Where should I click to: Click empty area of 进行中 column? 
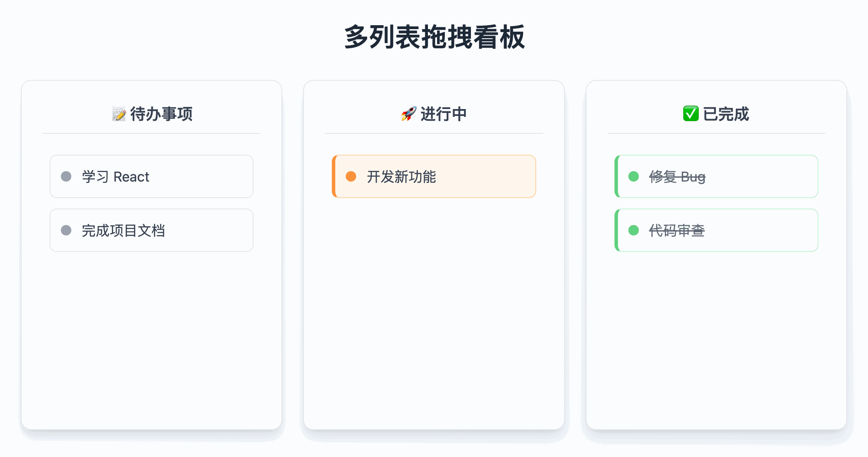[x=434, y=313]
